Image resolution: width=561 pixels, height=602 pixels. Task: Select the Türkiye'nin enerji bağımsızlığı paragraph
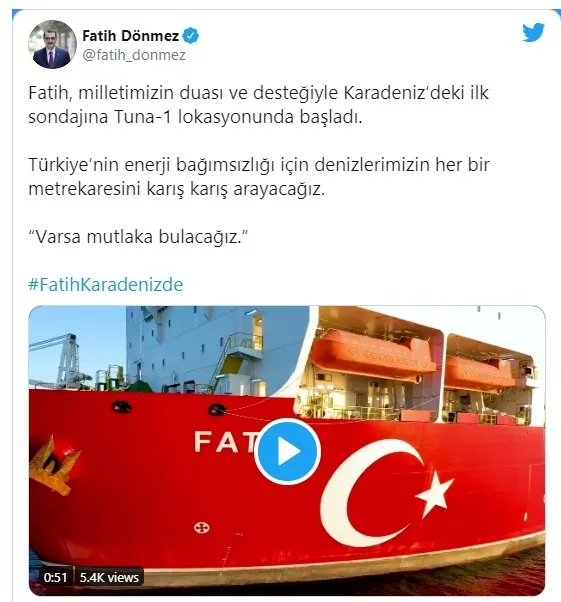259,177
